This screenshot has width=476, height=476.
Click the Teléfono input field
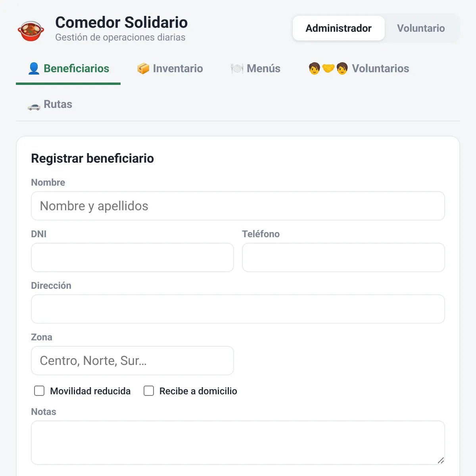tap(344, 257)
